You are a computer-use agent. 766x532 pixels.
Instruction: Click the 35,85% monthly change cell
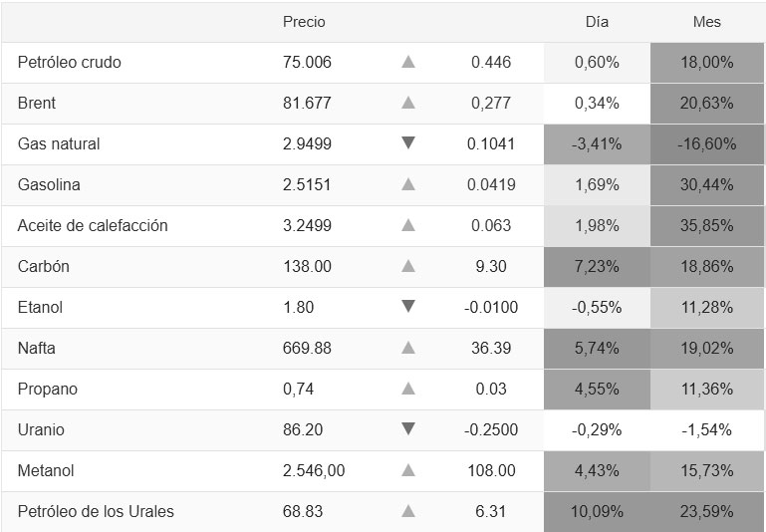coord(707,225)
